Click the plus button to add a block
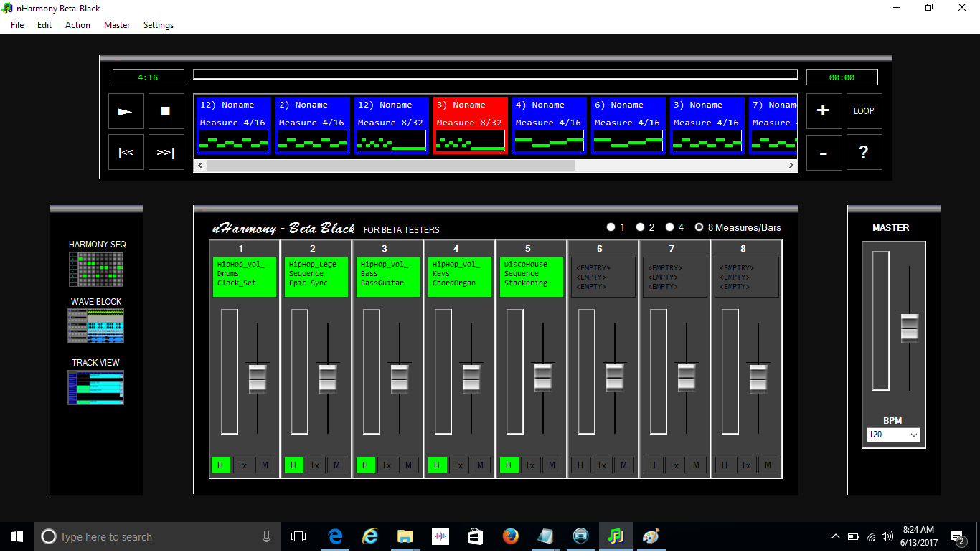This screenshot has height=560, width=980. pyautogui.click(x=824, y=111)
